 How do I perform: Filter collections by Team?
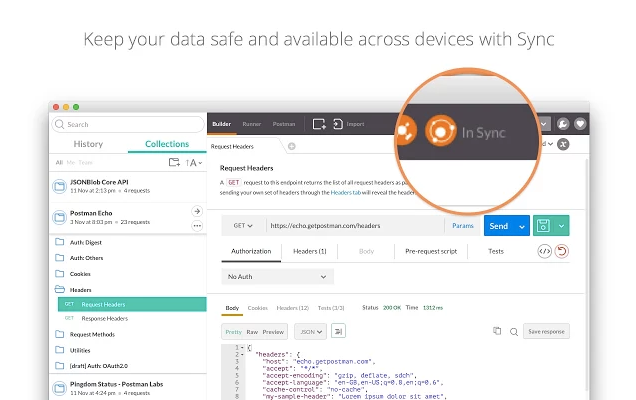coord(86,162)
